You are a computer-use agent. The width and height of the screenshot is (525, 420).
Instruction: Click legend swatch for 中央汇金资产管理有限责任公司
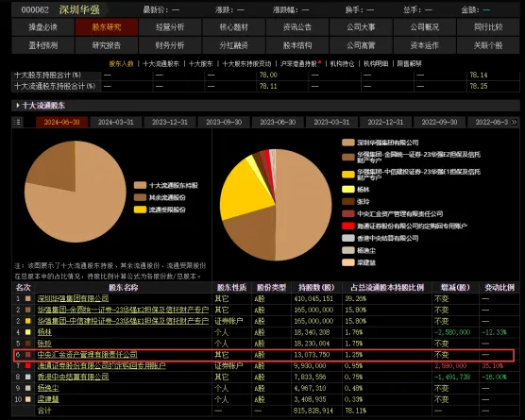point(348,213)
